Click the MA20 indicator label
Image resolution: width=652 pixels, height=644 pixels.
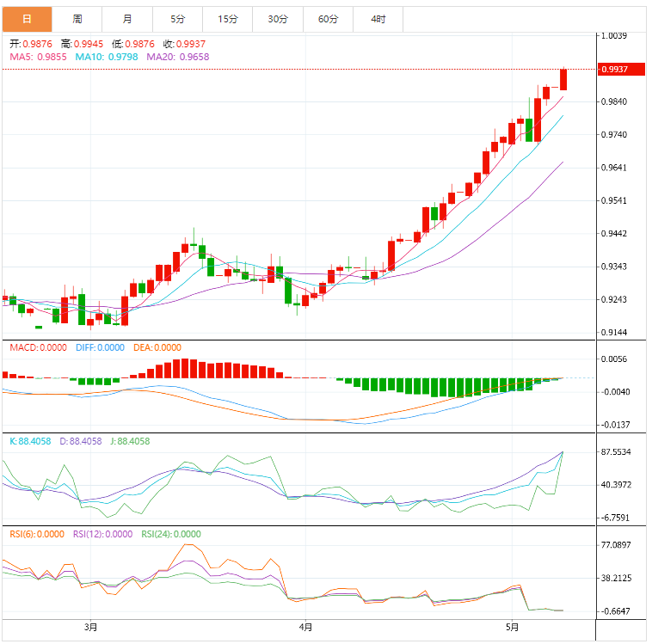point(177,57)
